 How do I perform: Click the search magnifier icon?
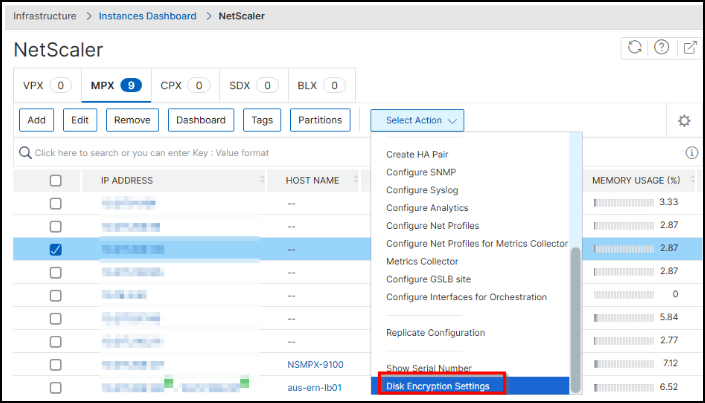(x=25, y=153)
